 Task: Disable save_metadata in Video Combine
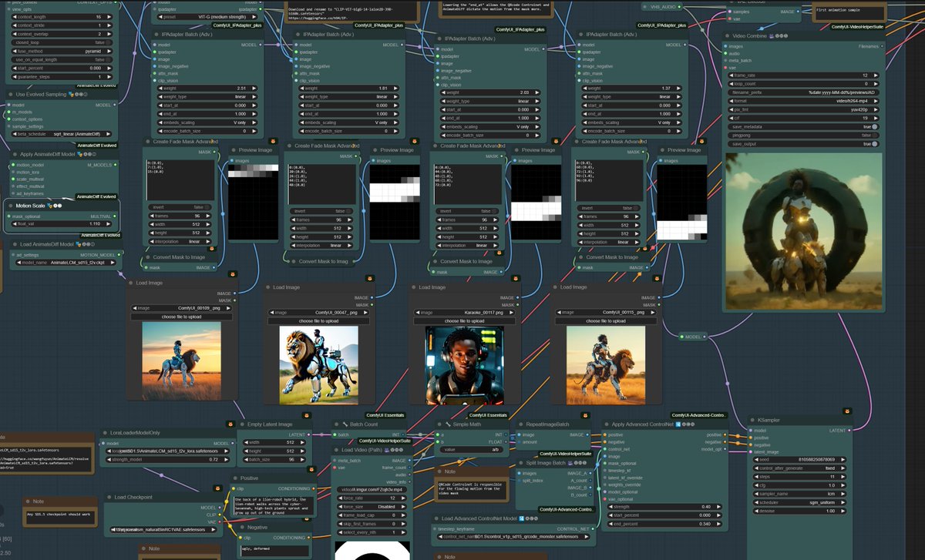click(803, 126)
